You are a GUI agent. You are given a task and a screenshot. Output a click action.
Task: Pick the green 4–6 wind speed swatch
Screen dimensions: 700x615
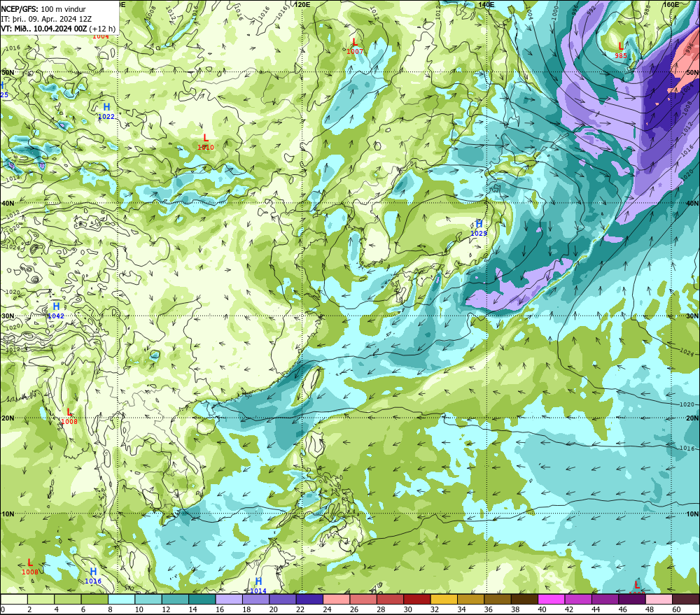(68, 599)
